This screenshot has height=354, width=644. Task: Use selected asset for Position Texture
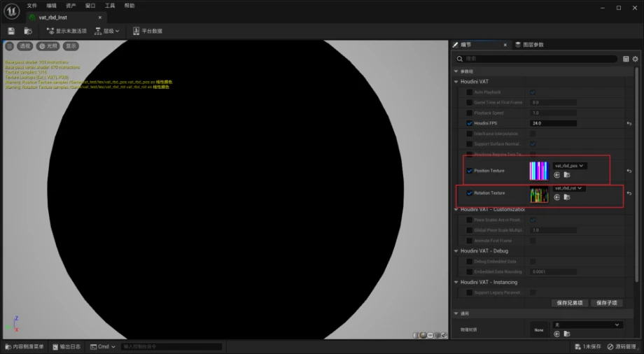pyautogui.click(x=557, y=175)
